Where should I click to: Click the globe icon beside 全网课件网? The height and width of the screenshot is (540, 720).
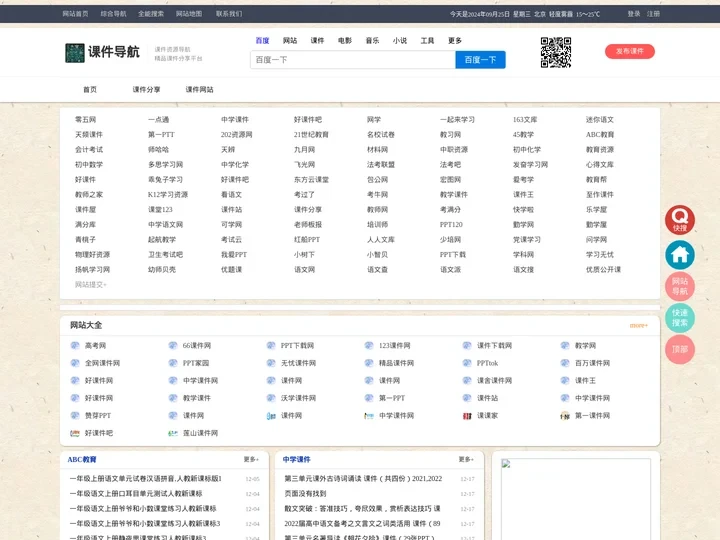tap(75, 363)
